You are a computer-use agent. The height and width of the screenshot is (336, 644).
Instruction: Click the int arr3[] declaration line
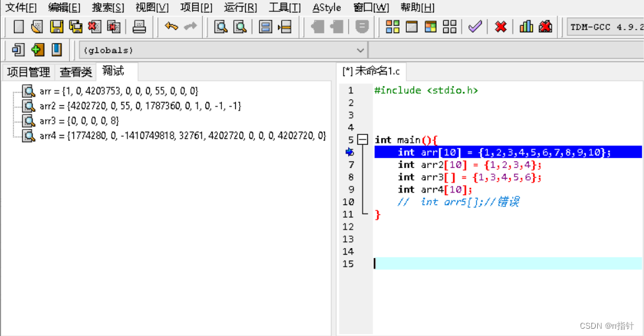[470, 177]
